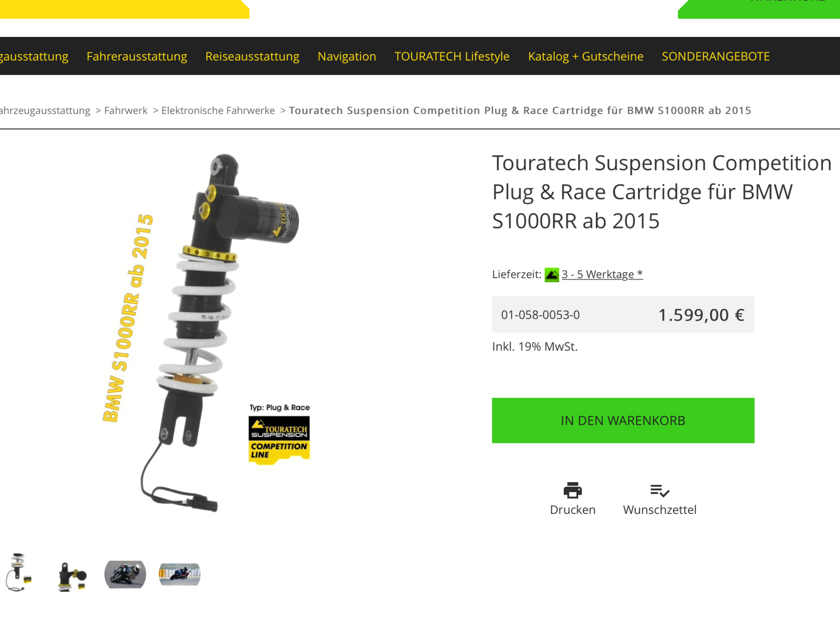This screenshot has width=840, height=630.
Task: Add product with IN DEN WARENKORB button
Action: (623, 420)
